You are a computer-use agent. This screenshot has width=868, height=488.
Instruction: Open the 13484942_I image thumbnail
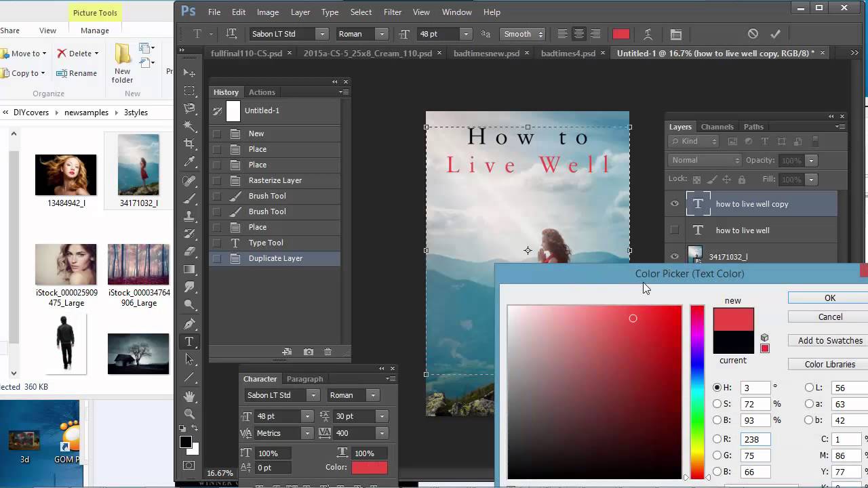tap(66, 174)
